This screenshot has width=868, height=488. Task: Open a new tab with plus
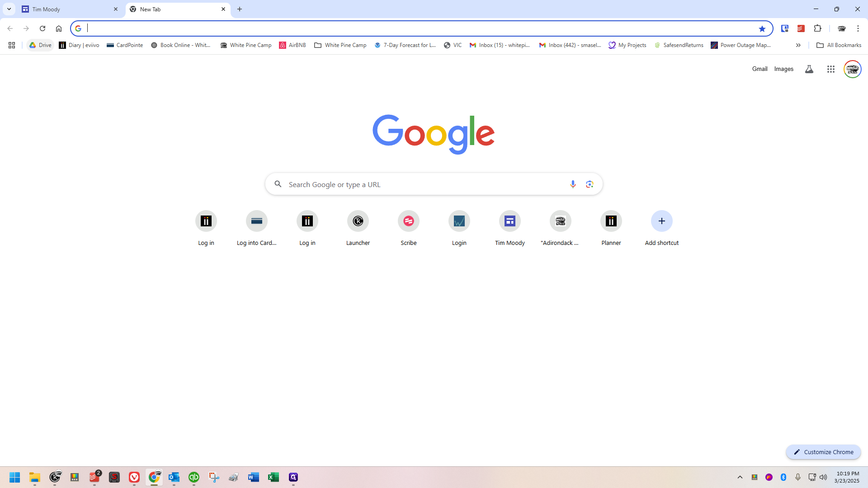[240, 9]
